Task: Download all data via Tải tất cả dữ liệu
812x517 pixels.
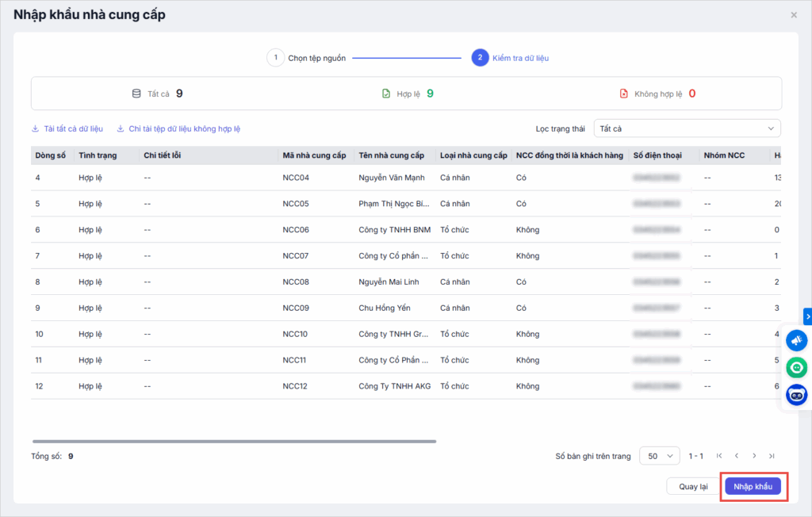Action: point(67,128)
